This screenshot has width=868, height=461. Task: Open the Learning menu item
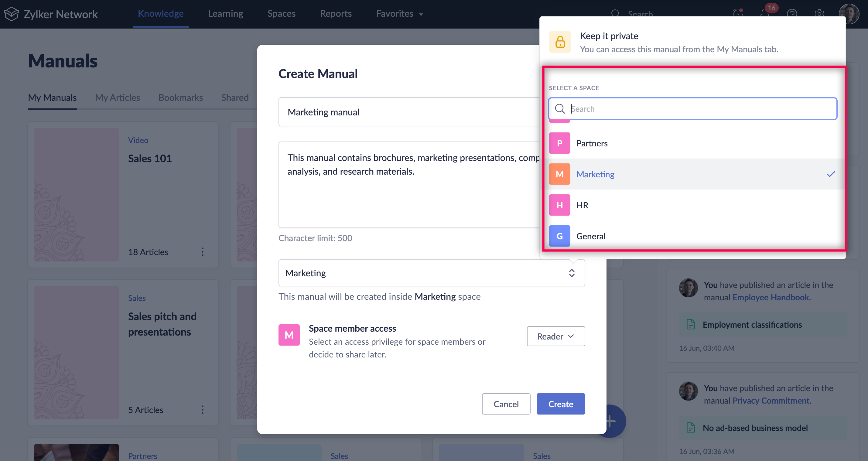(225, 13)
